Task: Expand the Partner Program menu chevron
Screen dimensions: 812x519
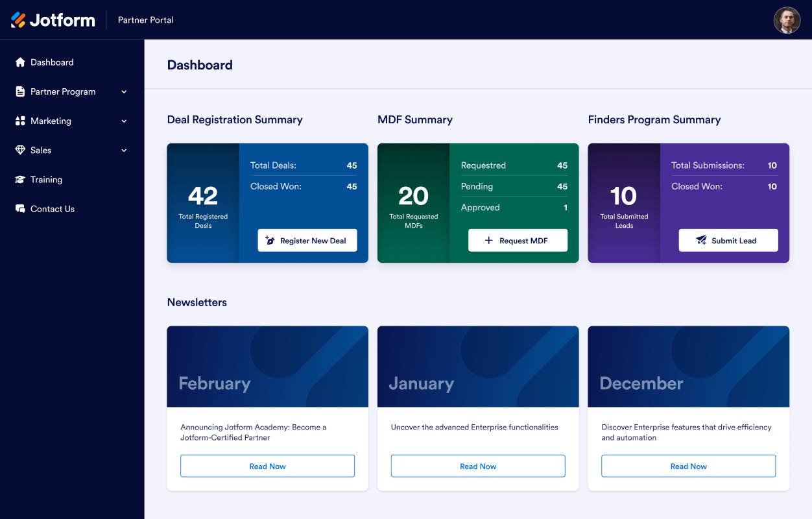Action: pyautogui.click(x=124, y=91)
